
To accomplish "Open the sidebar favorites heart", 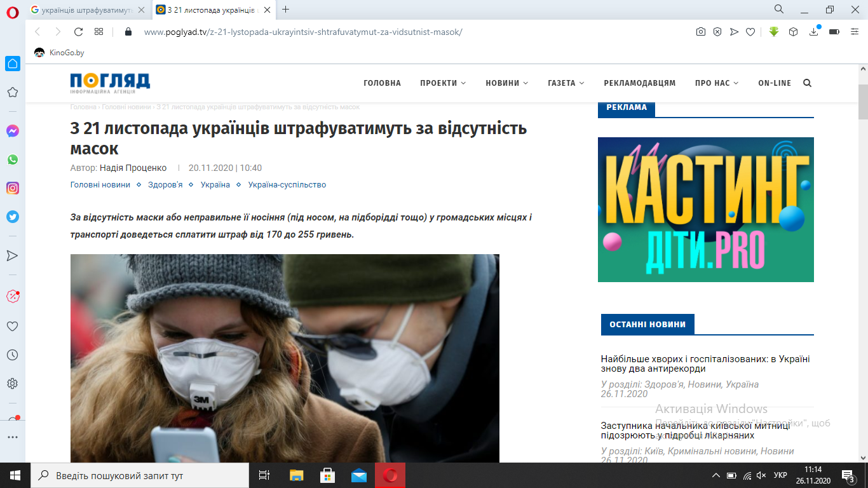I will (13, 326).
